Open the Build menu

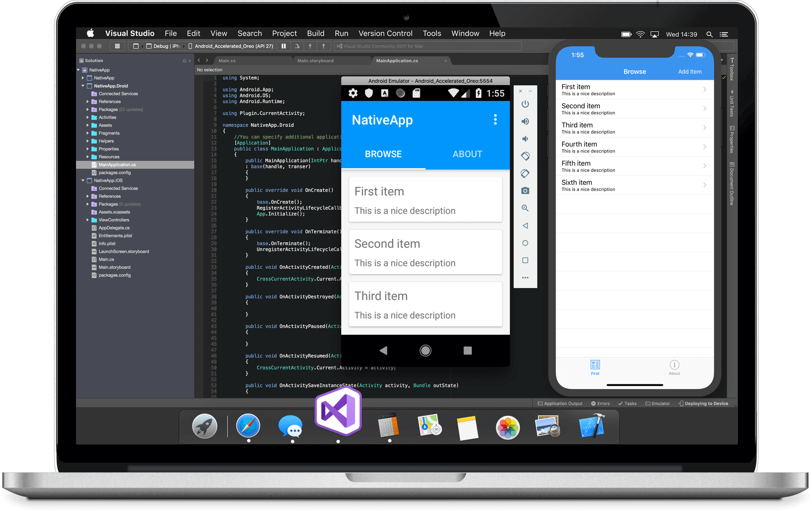(x=315, y=33)
